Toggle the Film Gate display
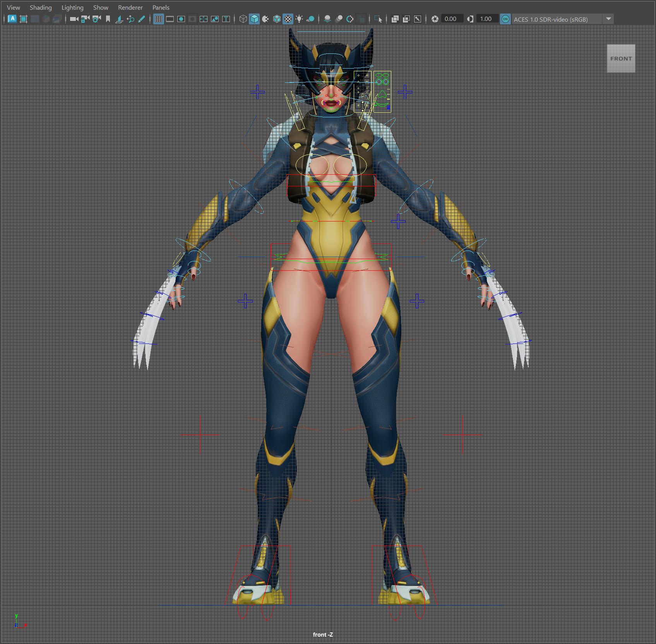656x644 pixels. 170,19
